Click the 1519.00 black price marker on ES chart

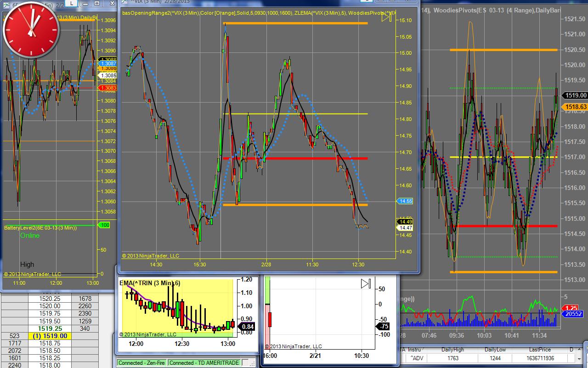576,95
